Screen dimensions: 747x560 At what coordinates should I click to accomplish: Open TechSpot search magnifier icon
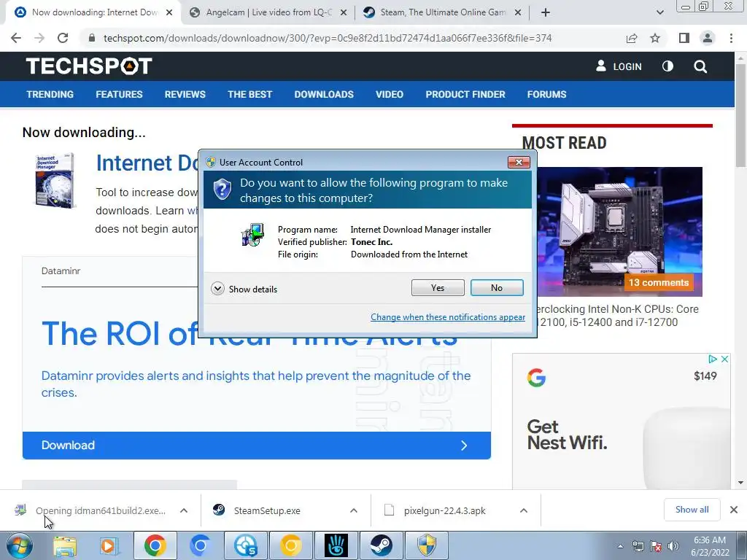tap(700, 66)
